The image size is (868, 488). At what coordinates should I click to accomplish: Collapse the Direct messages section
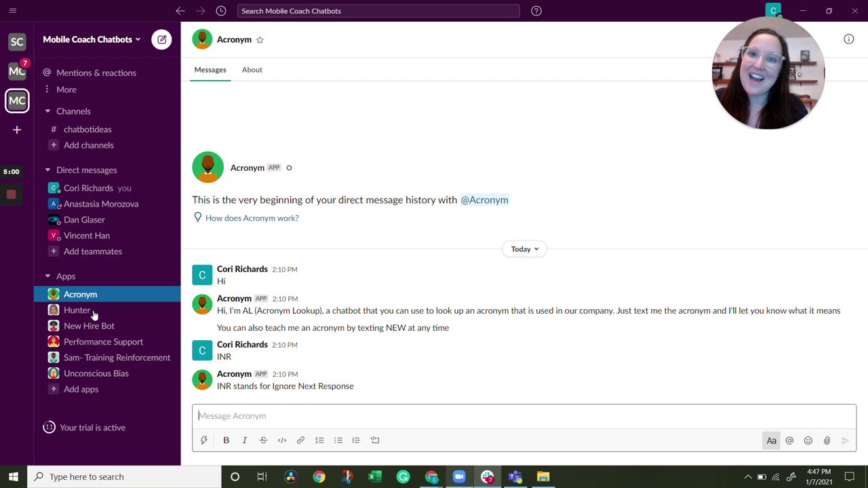tap(47, 170)
